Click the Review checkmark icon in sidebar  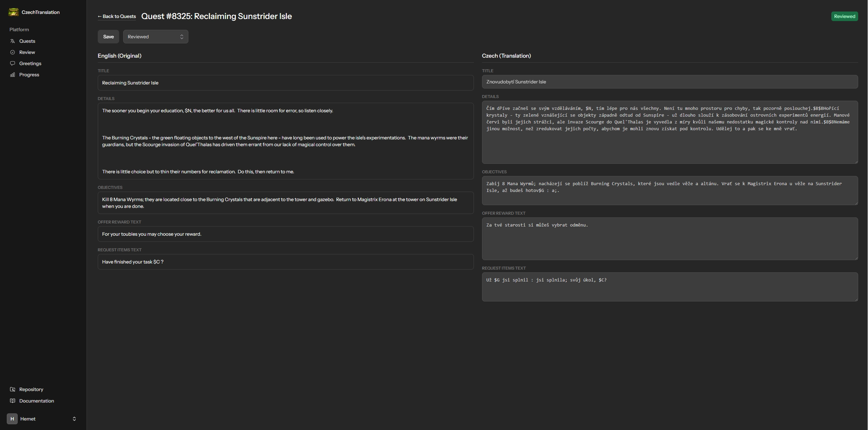coord(13,52)
